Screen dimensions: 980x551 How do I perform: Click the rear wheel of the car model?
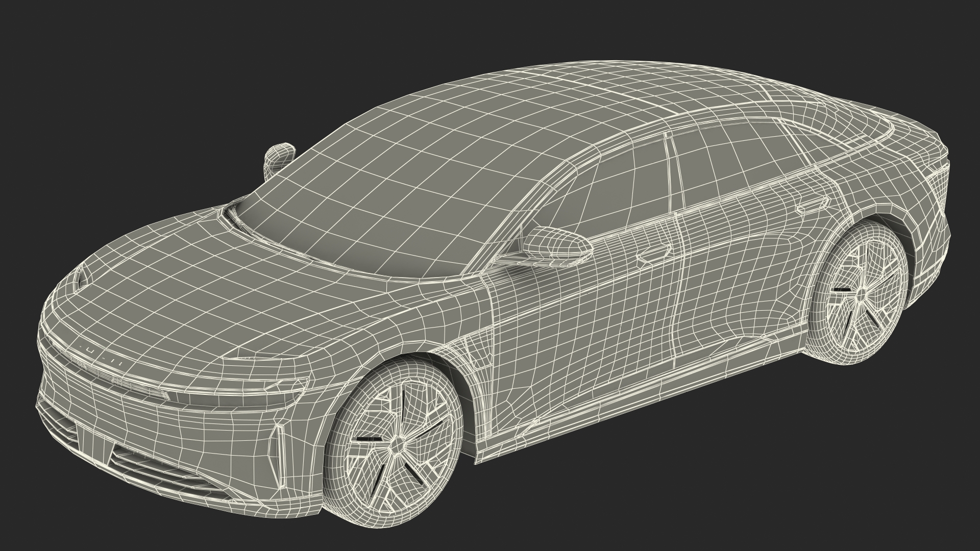[859, 293]
